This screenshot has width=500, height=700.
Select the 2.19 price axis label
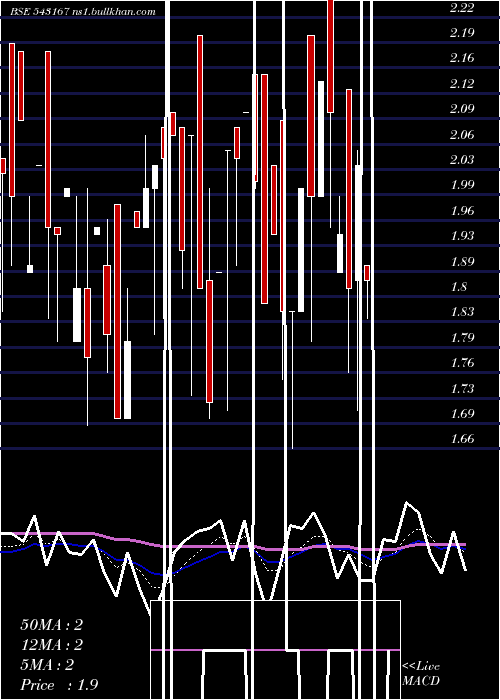coord(462,33)
